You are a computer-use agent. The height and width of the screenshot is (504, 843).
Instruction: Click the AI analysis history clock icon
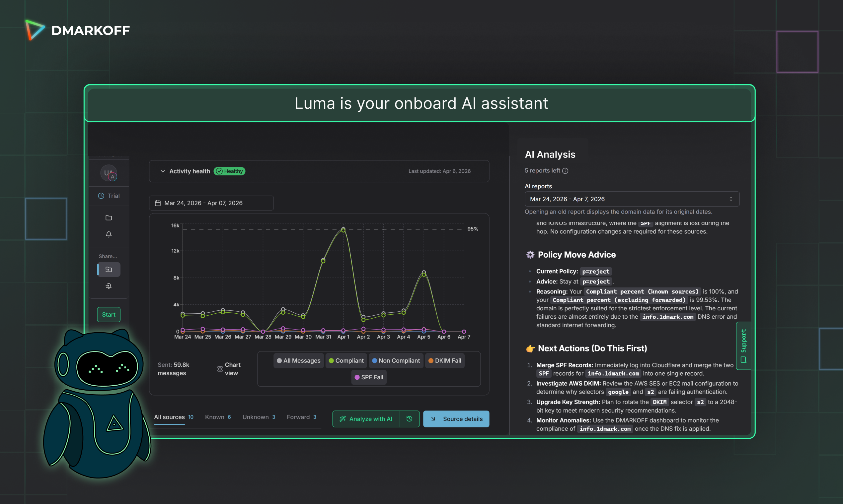(409, 419)
